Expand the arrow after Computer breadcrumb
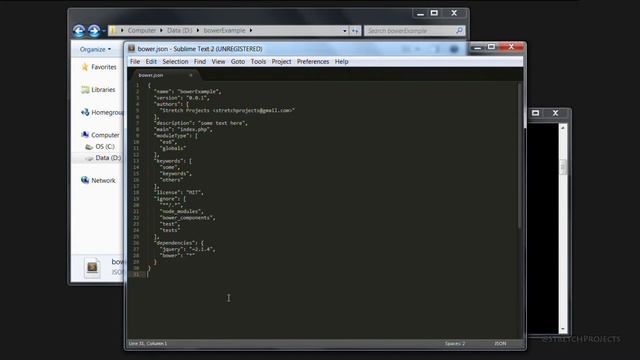 click(161, 30)
